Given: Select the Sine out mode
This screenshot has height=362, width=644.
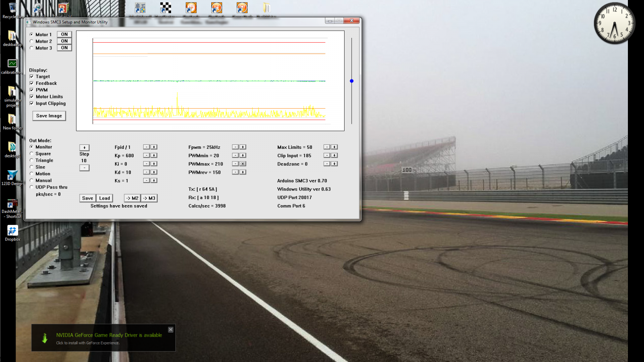Looking at the screenshot, I should tap(31, 167).
